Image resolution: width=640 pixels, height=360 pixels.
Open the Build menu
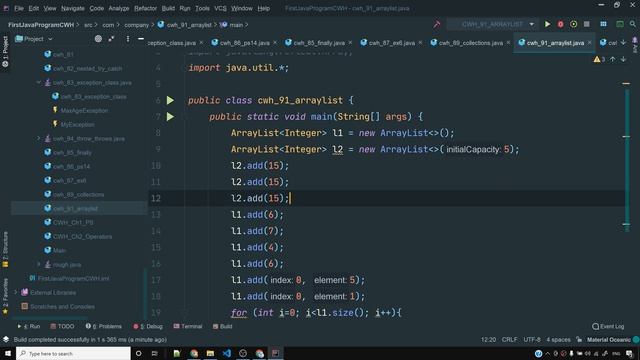click(168, 8)
